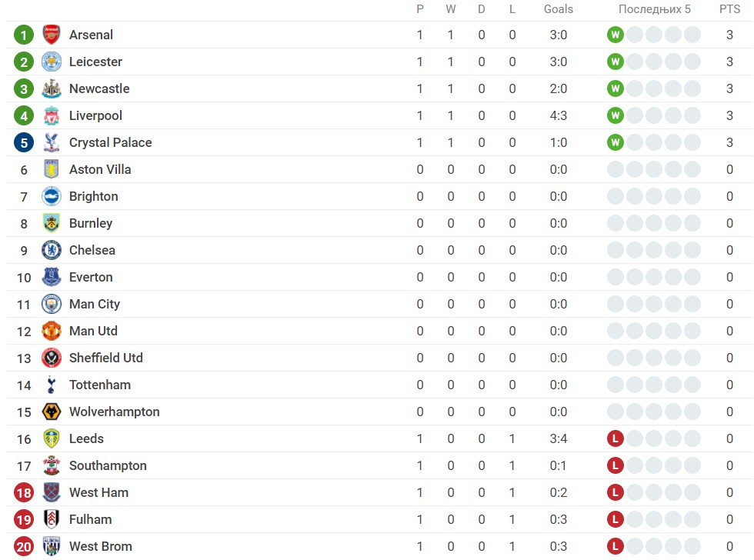The height and width of the screenshot is (560, 754).
Task: Click the Leeds club crest
Action: [51, 438]
